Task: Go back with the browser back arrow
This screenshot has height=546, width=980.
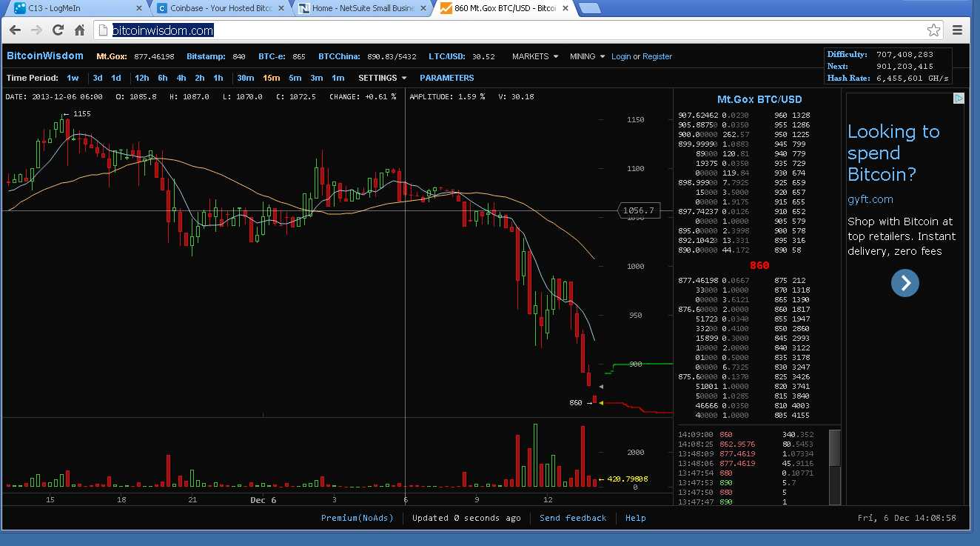Action: (x=16, y=30)
